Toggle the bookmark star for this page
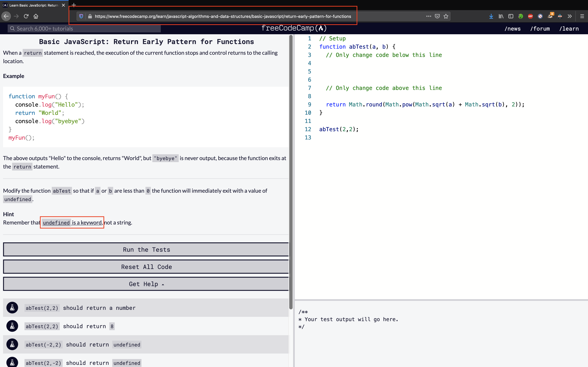The width and height of the screenshot is (588, 367). point(446,16)
